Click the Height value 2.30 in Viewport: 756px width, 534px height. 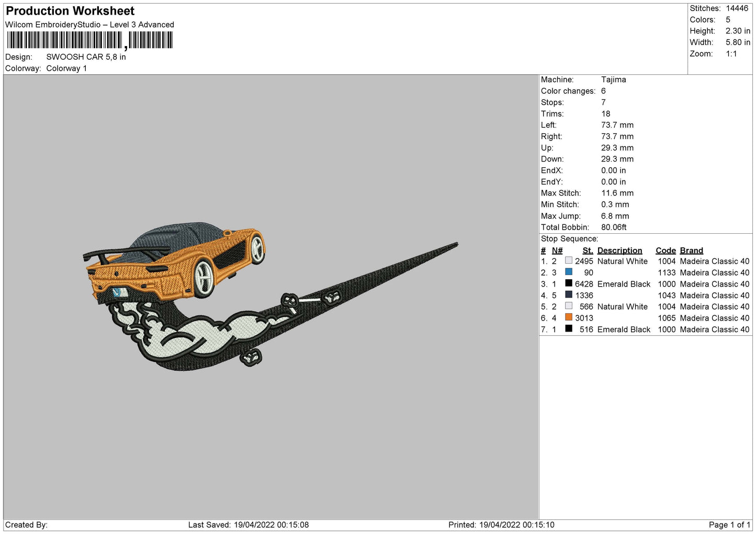tap(738, 31)
